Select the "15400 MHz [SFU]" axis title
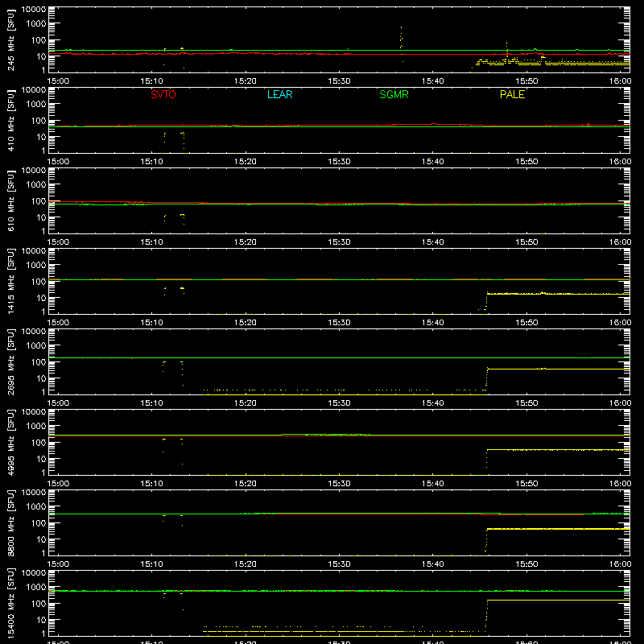644x644 pixels. pos(11,604)
